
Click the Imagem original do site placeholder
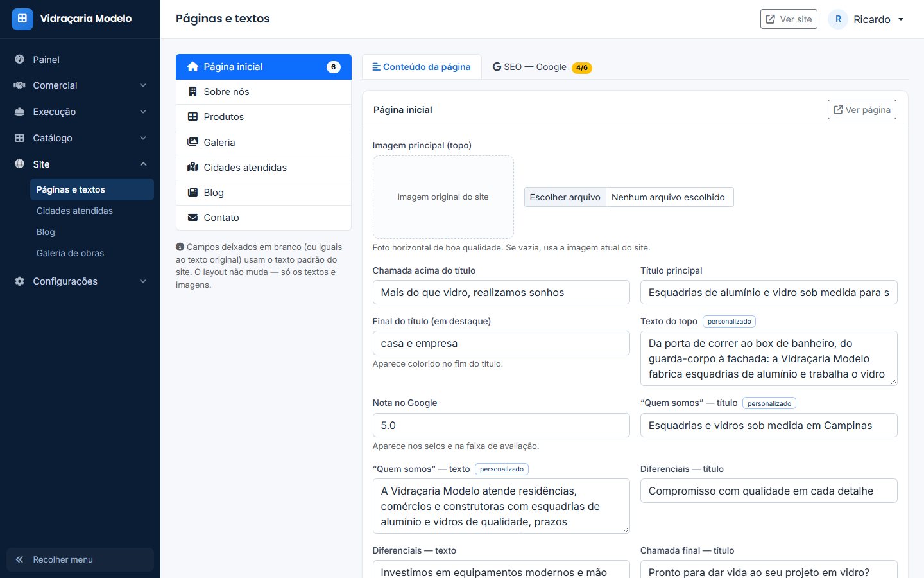point(443,197)
